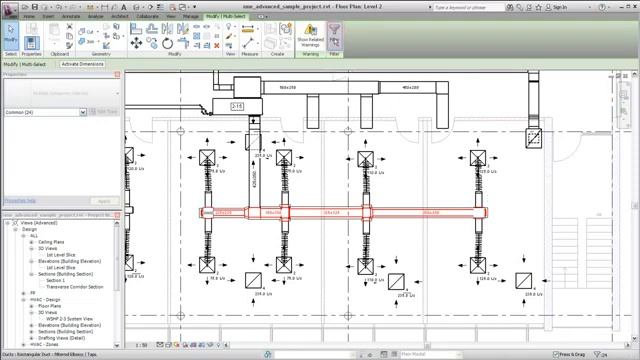The image size is (640, 360).
Task: Click the Filter funnel icon
Action: click(334, 36)
